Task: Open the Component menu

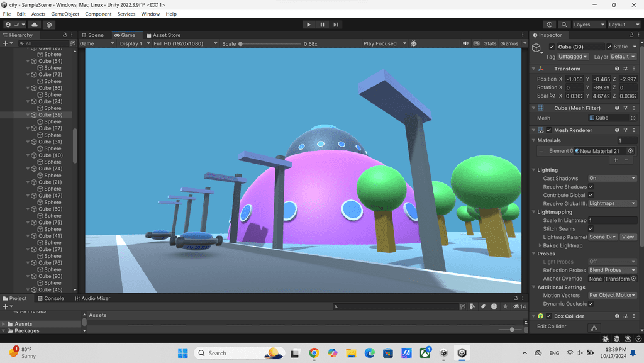Action: (x=98, y=14)
